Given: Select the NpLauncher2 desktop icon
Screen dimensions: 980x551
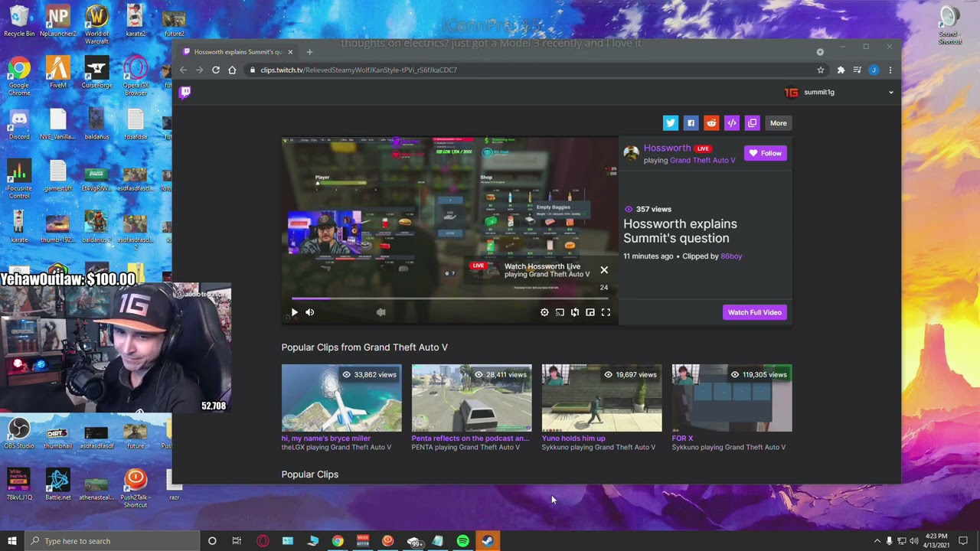Looking at the screenshot, I should (x=58, y=21).
